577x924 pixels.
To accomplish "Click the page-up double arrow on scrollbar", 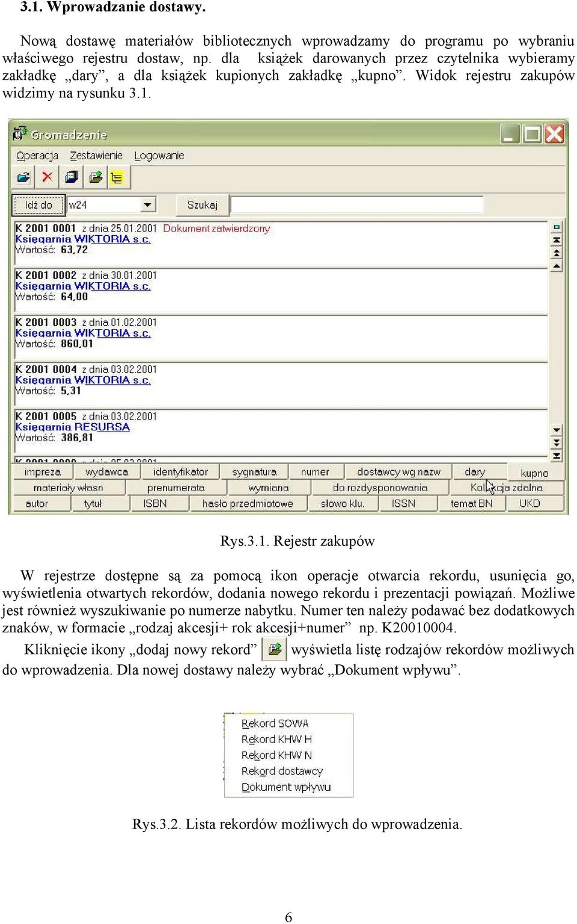I will point(557,252).
